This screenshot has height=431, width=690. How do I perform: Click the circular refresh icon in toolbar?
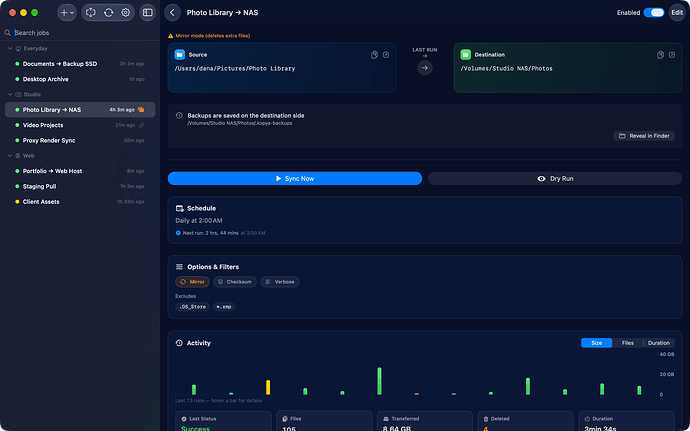tap(108, 13)
